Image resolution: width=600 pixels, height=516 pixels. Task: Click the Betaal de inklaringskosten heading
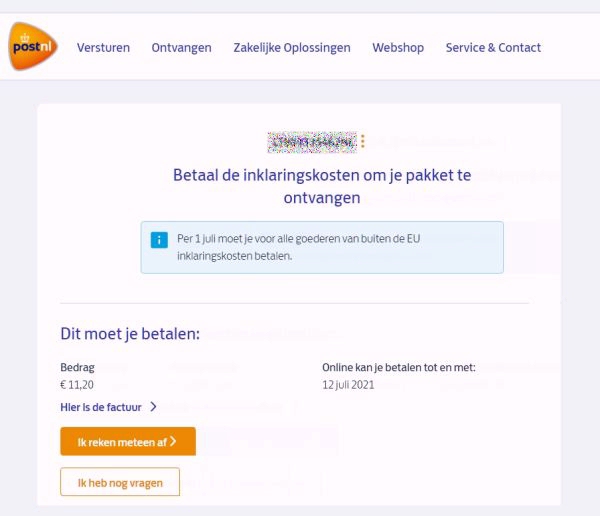click(322, 186)
